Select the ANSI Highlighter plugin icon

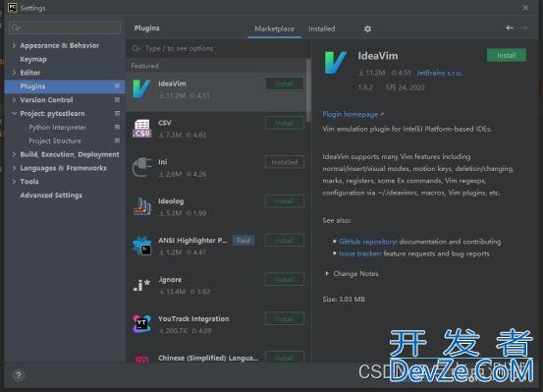tap(142, 246)
